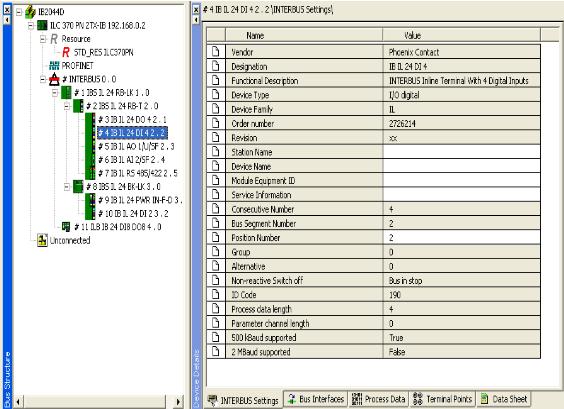Screen dimensions: 564x409
Task: Click the 'I/O digital' device type value
Action: pyautogui.click(x=404, y=95)
